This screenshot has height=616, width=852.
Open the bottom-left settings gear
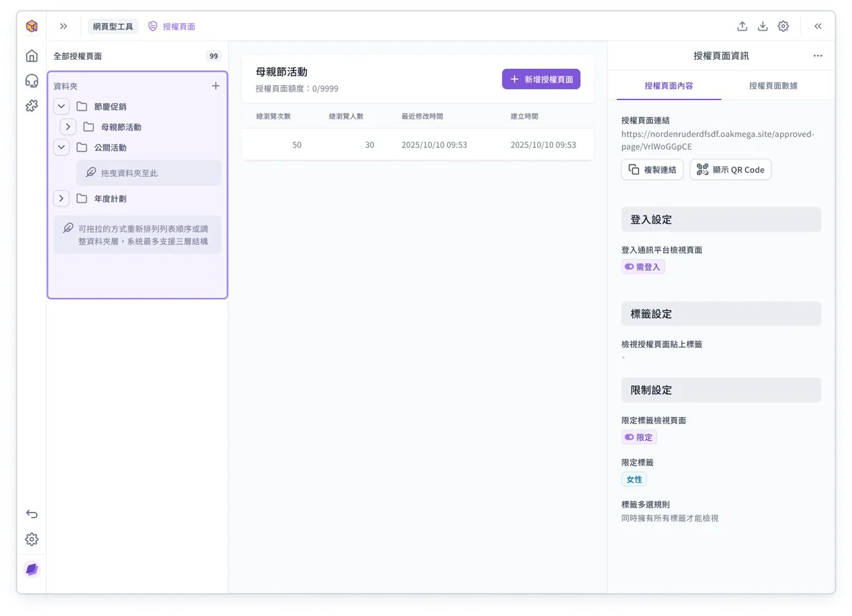tap(31, 539)
